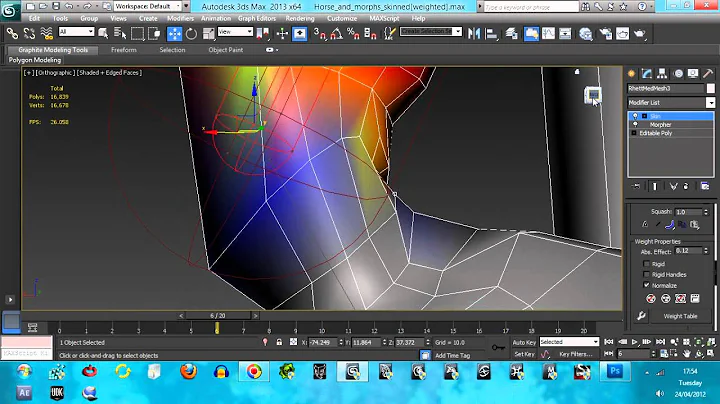
Task: Click the Unlink Selection tool
Action: pos(29,34)
